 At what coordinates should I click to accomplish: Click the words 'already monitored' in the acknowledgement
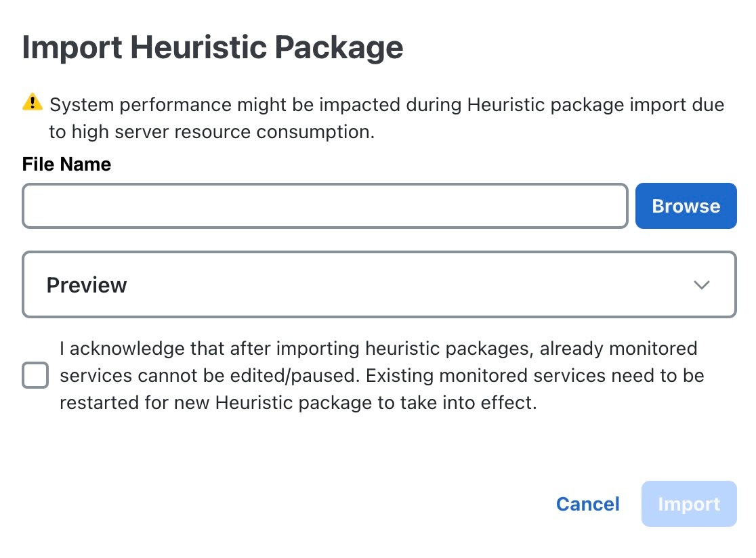[x=618, y=348]
